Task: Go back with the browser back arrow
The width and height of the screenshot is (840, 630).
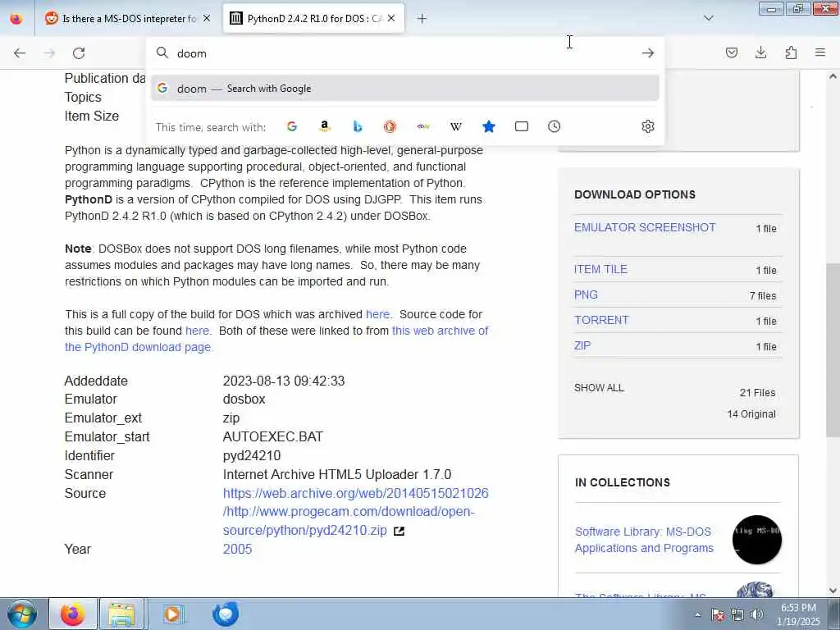Action: [x=20, y=53]
